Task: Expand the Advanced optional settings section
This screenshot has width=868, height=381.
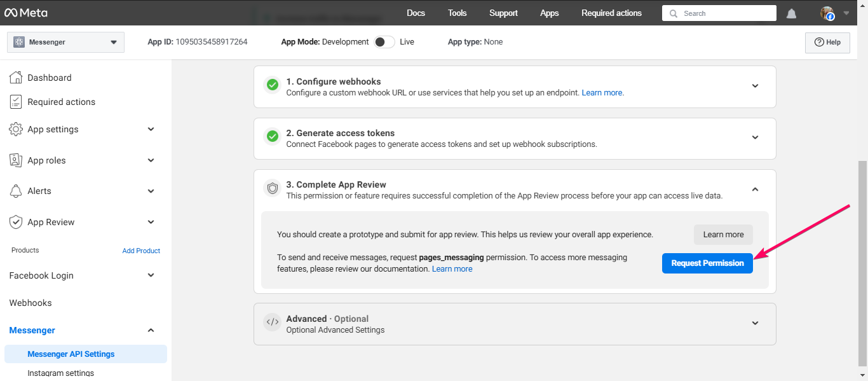Action: 755,323
